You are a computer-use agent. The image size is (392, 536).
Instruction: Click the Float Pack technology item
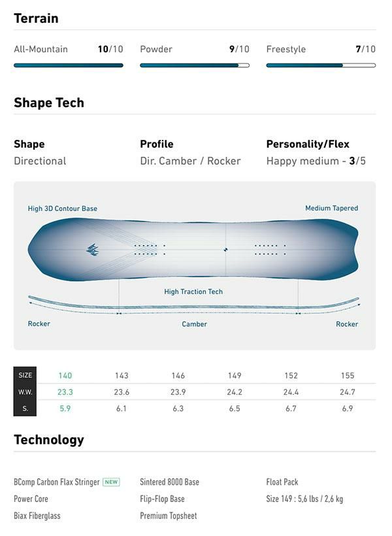point(282,482)
